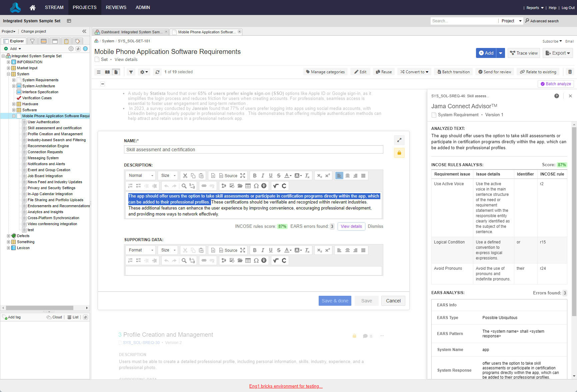Screen dimensions: 577x392
Task: Select the filter icon in the left panel
Action: tap(32, 41)
